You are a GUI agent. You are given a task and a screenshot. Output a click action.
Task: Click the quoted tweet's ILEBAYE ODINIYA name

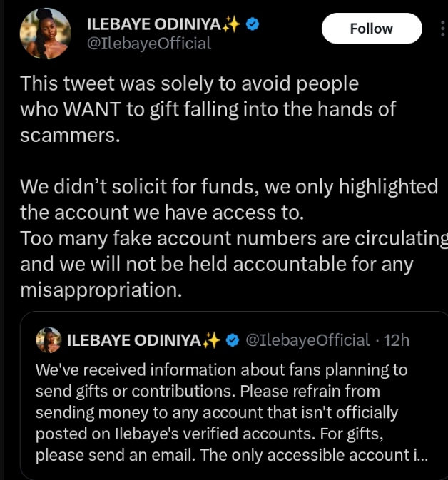pyautogui.click(x=133, y=340)
